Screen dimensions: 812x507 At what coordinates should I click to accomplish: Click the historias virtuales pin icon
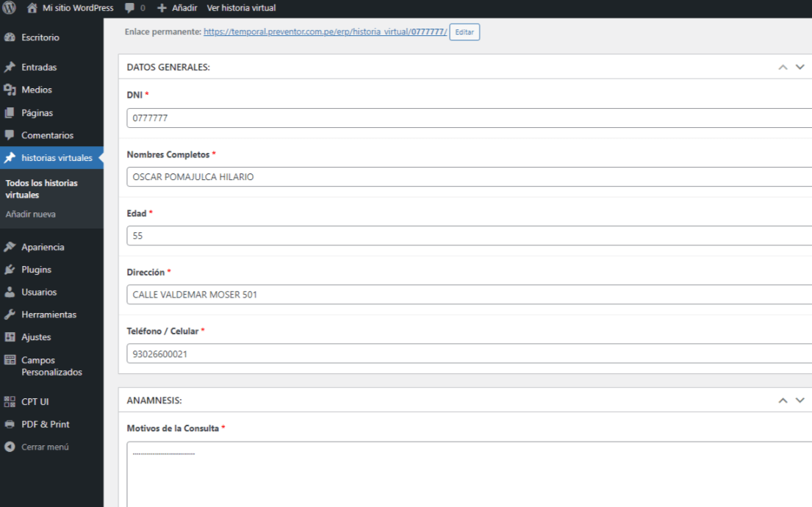click(x=10, y=157)
